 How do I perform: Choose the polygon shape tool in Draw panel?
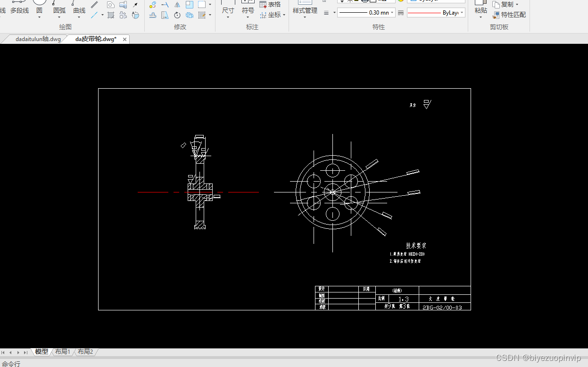tap(111, 5)
